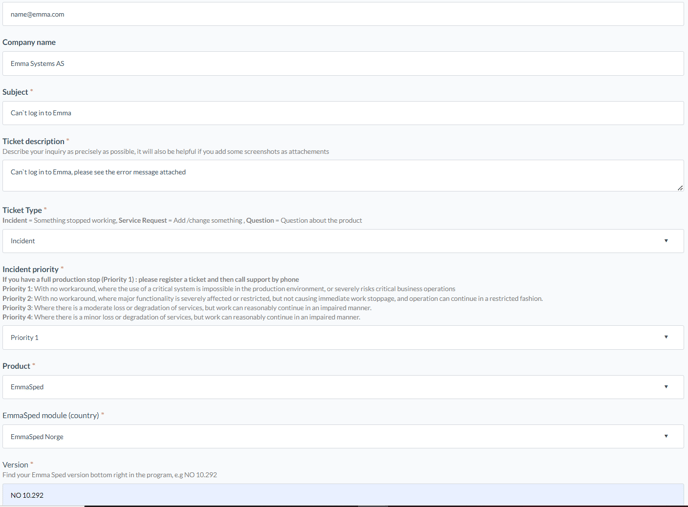Click the arrow of the EmmaSped module dropdown

(666, 436)
